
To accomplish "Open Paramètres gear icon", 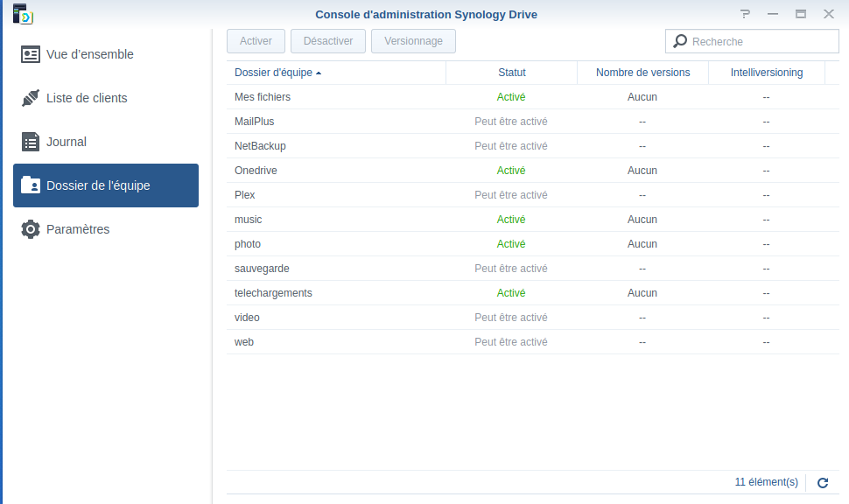I will 31,229.
